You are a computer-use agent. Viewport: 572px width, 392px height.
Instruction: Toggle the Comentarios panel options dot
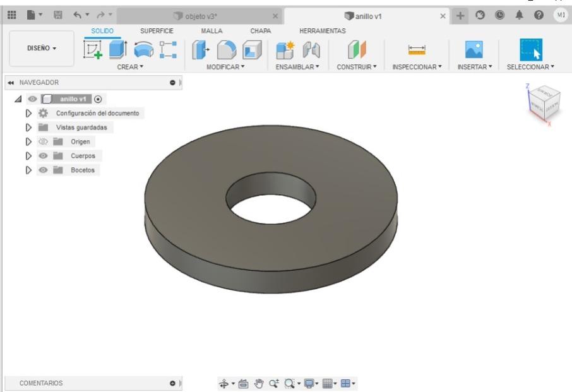[172, 383]
